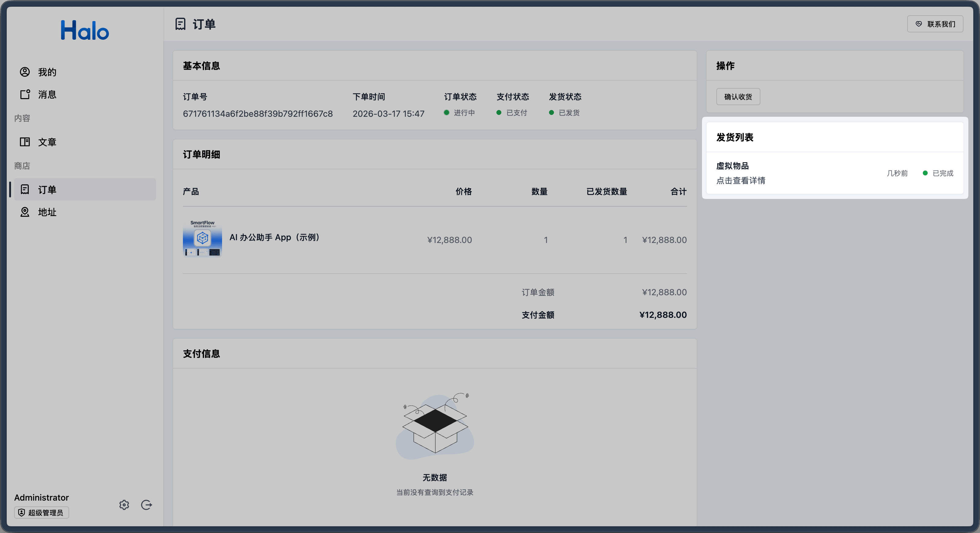
Task: Click the 文章 book icon
Action: pyautogui.click(x=25, y=142)
